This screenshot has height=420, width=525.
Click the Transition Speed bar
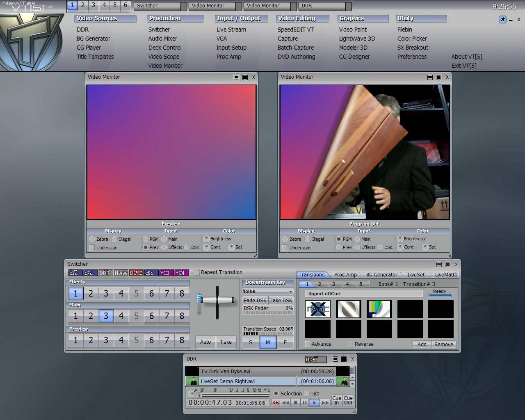[x=268, y=333]
